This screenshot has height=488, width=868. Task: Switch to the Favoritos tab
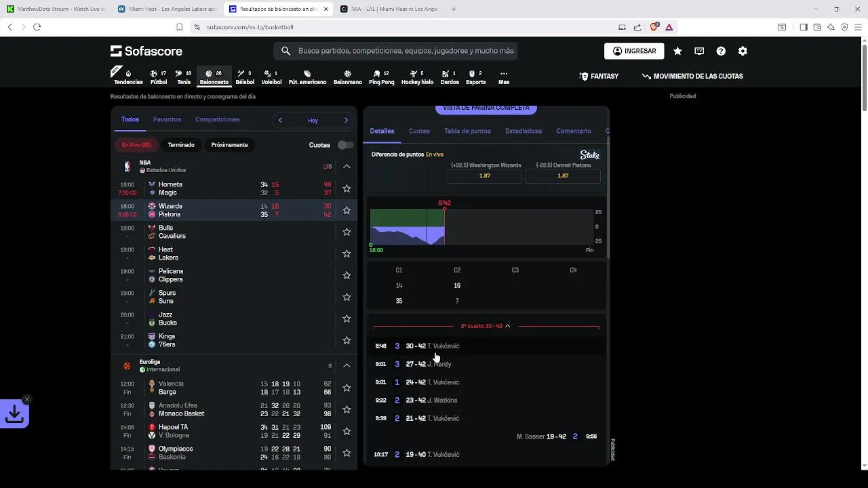tap(167, 119)
